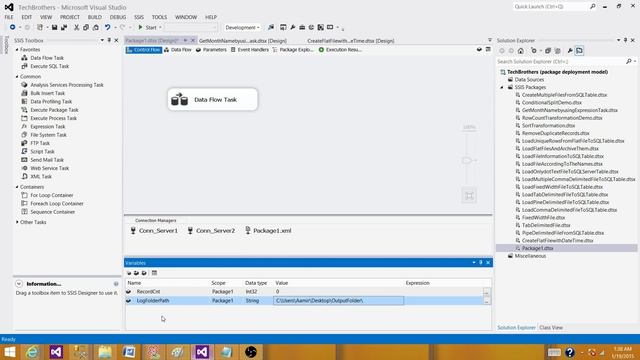Image resolution: width=640 pixels, height=360 pixels.
Task: Click the Save All toolbar icon
Action: coord(64,27)
